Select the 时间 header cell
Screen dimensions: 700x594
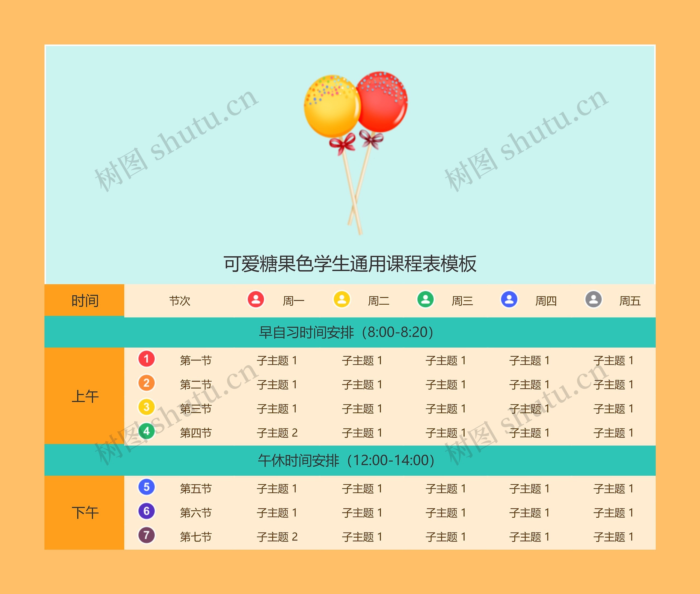[x=84, y=301]
